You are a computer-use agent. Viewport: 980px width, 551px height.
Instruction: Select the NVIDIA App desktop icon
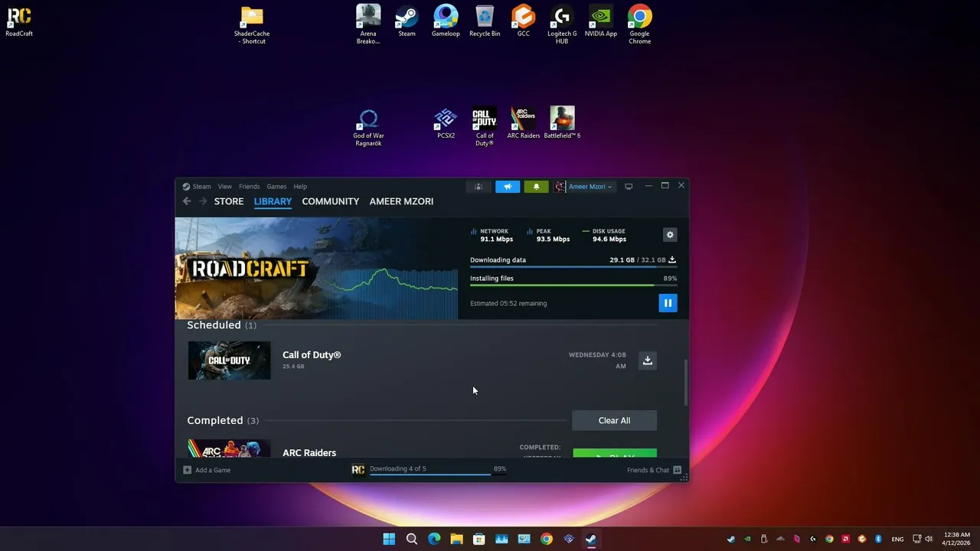point(601,21)
